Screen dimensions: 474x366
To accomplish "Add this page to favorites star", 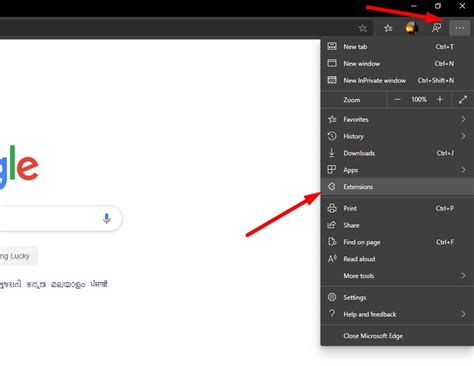I will (363, 28).
